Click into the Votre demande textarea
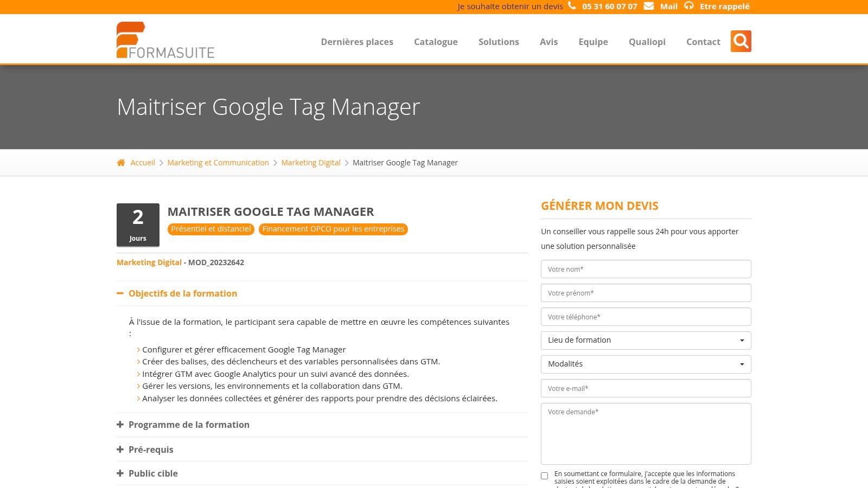 point(646,434)
